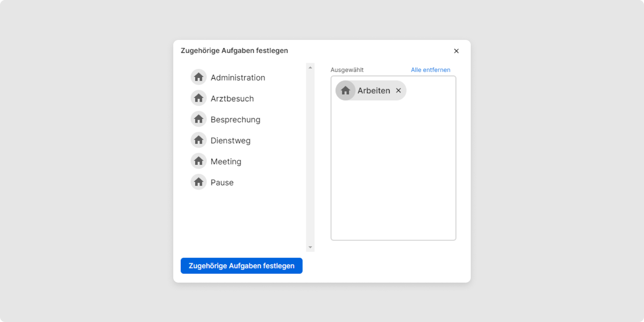Screen dimensions: 644x322
Task: Select the Arztbesuch task label
Action: pos(232,99)
